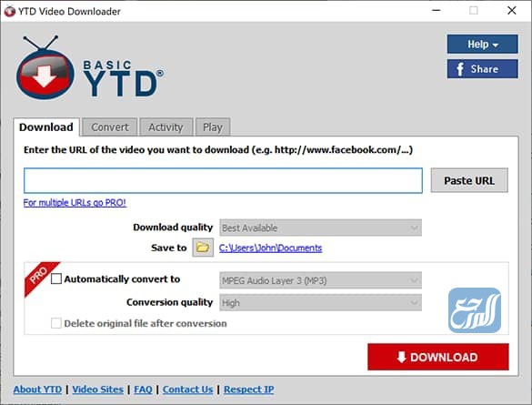Open the Save to folder browse icon

click(203, 248)
